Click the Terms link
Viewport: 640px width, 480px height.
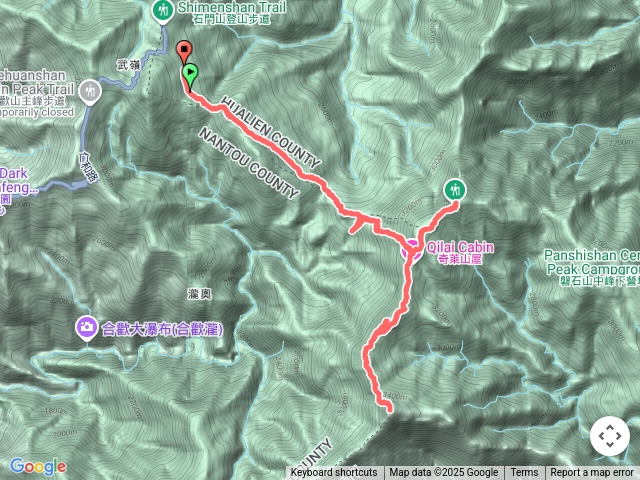click(524, 473)
